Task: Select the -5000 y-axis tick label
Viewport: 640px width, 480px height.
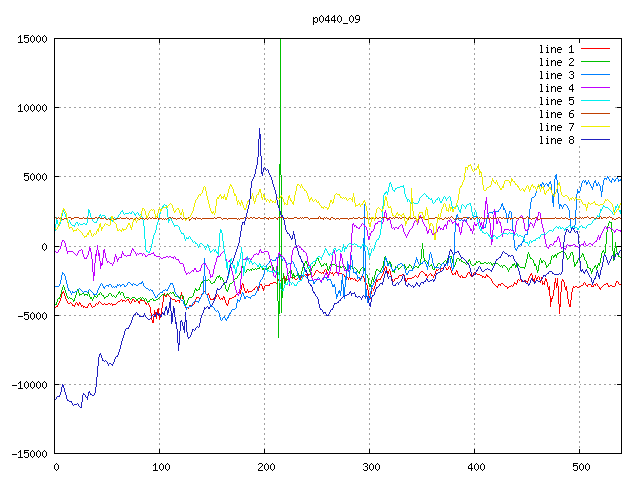Action: (31, 315)
